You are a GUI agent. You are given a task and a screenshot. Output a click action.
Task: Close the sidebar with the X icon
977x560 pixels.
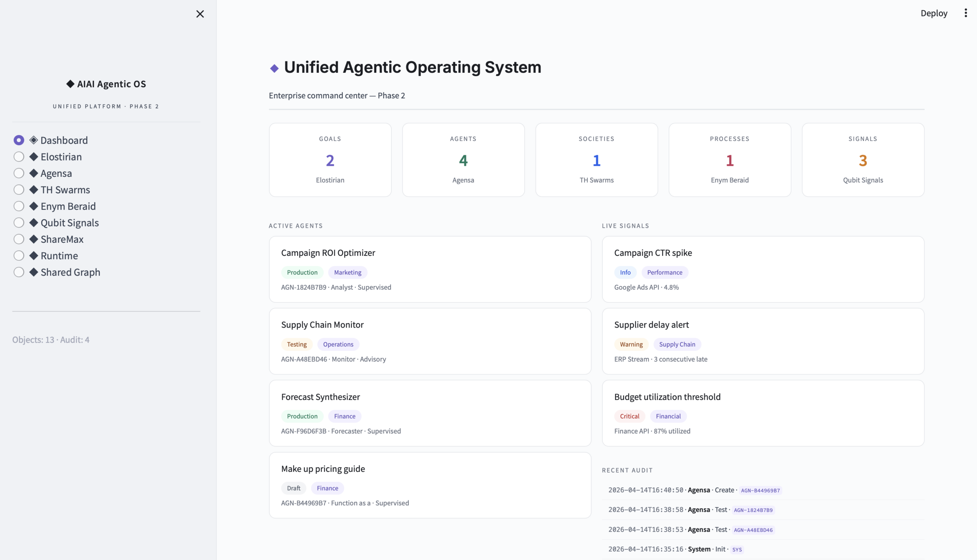coord(200,14)
